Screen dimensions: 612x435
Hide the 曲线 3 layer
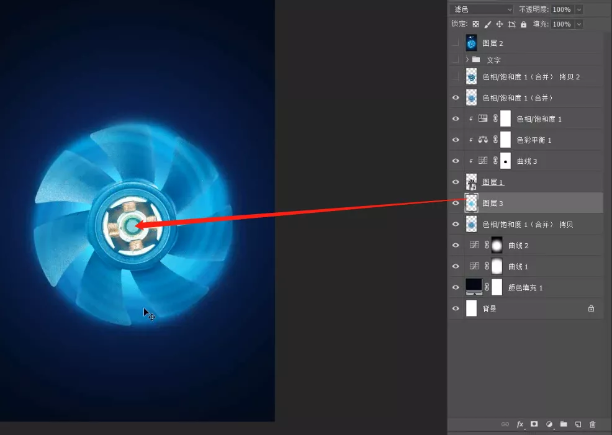[455, 161]
